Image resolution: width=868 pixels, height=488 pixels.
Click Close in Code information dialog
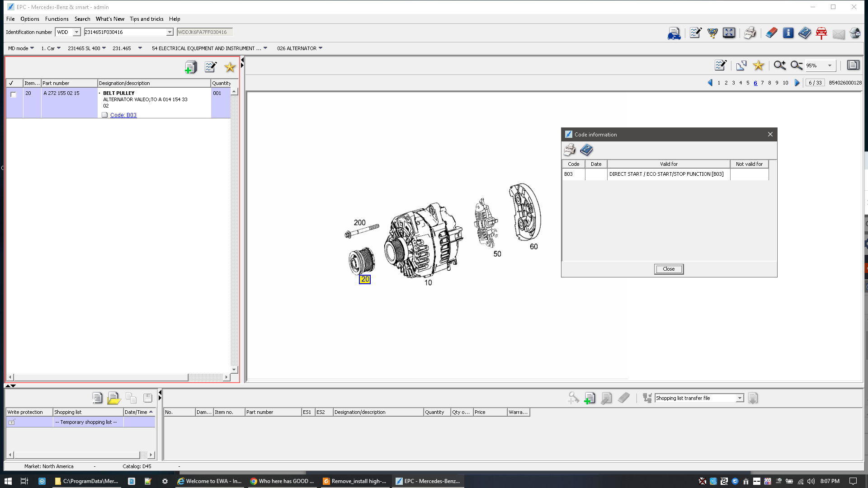668,269
